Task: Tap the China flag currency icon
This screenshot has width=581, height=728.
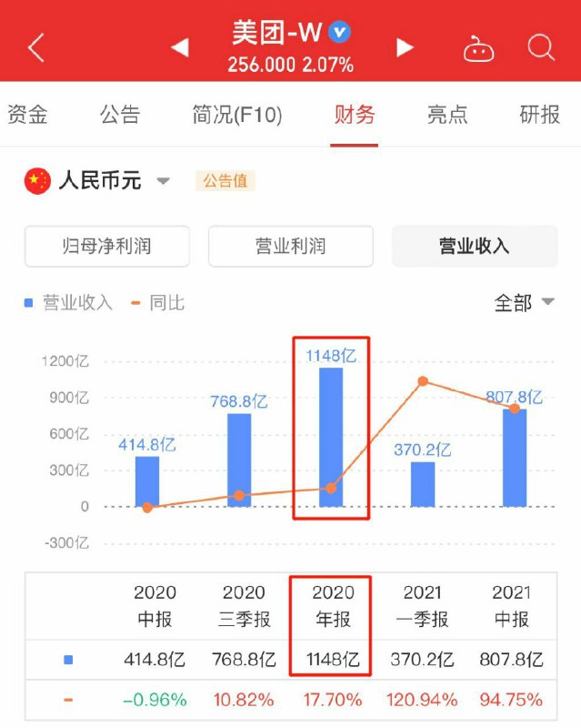Action: click(37, 181)
